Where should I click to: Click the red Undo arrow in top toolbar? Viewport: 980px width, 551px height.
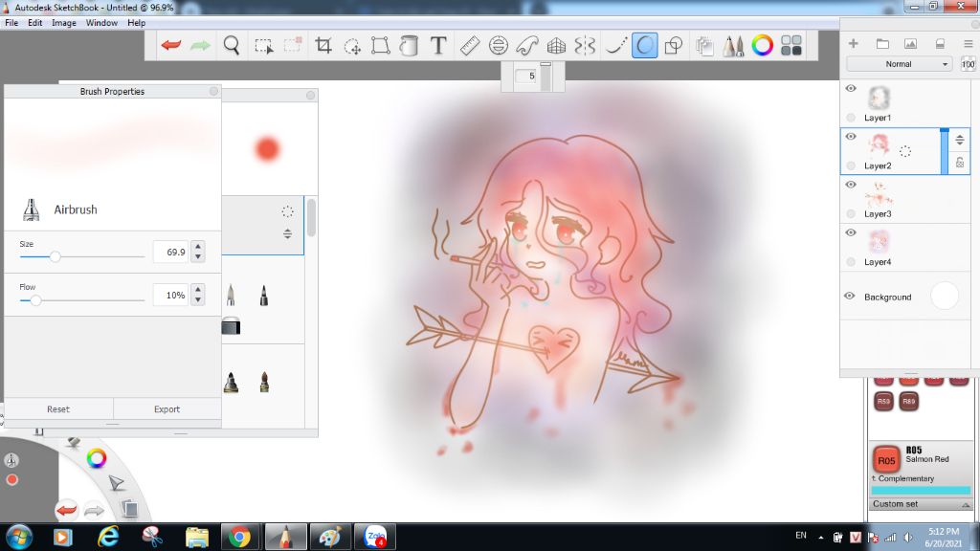[170, 45]
